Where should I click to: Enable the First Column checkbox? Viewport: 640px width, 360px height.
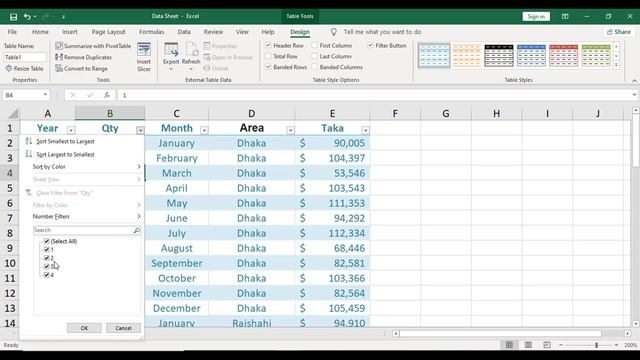[x=315, y=45]
